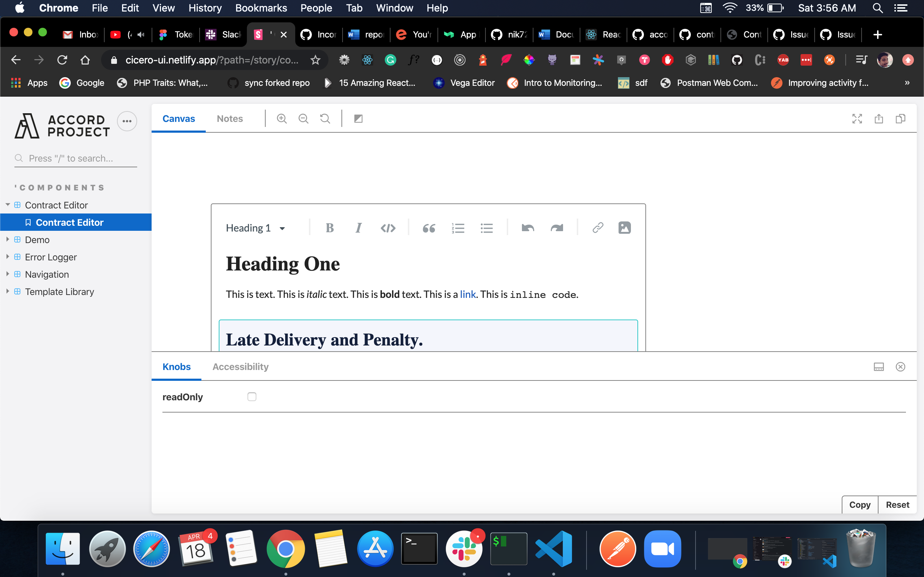Click the Copy button
The width and height of the screenshot is (924, 577).
[x=859, y=505]
